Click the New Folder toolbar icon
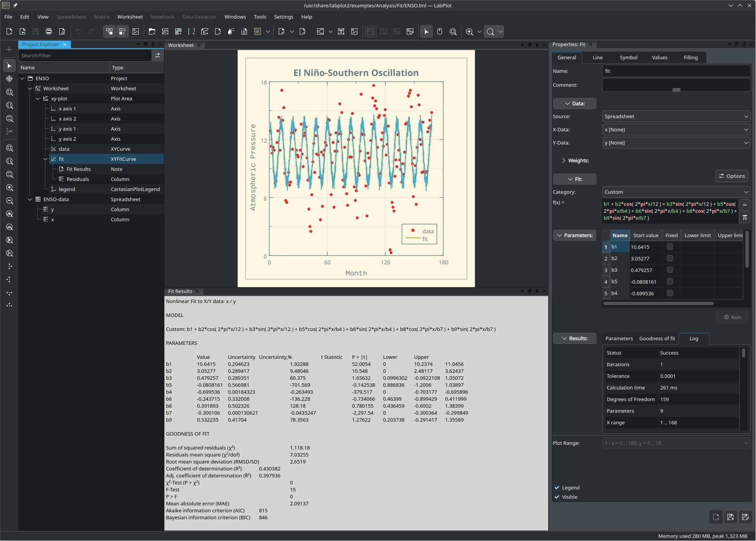This screenshot has width=756, height=541. [152, 32]
